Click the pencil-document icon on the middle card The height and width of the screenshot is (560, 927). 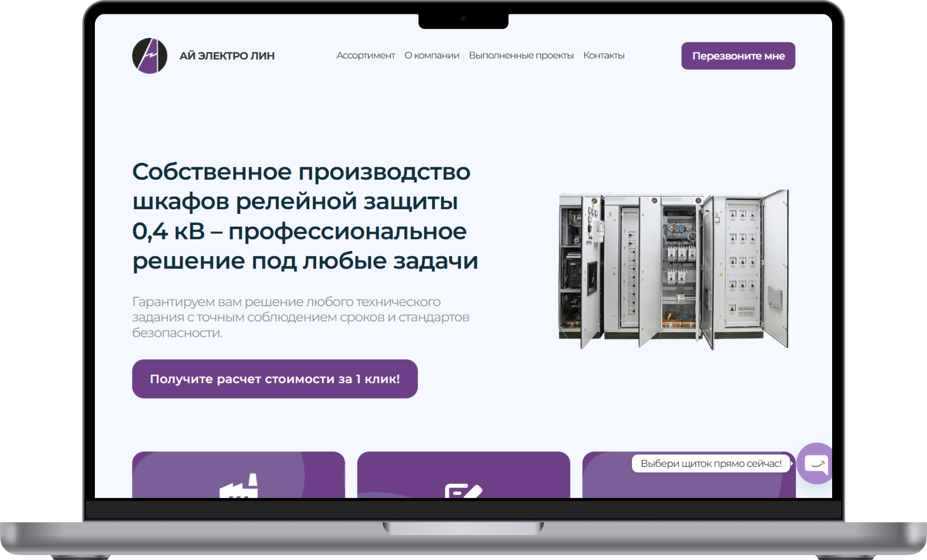point(463,491)
